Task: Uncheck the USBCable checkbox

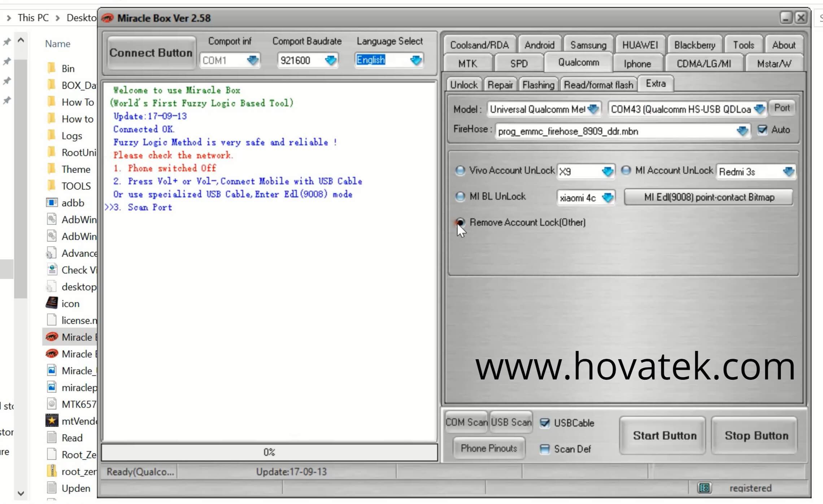Action: point(545,423)
